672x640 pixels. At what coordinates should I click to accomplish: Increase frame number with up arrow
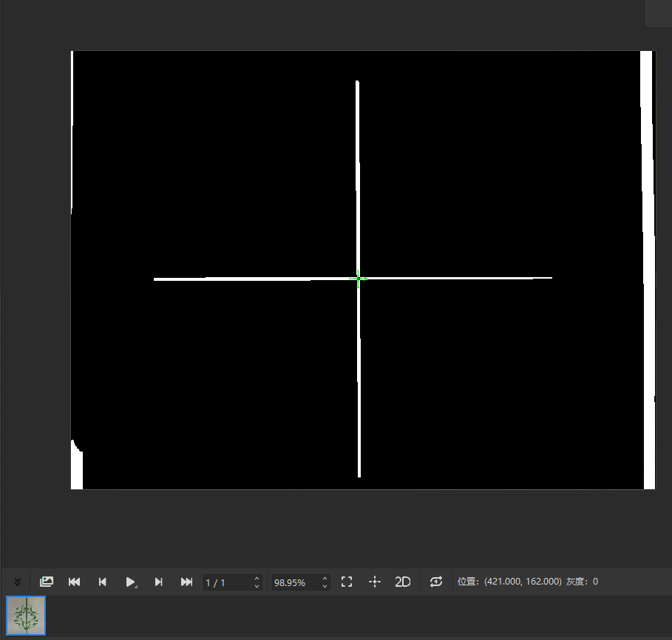click(257, 579)
